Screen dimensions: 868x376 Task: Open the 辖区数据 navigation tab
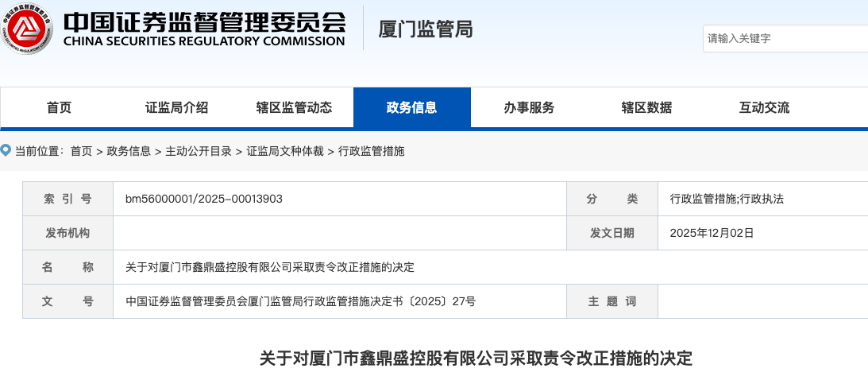coord(646,107)
